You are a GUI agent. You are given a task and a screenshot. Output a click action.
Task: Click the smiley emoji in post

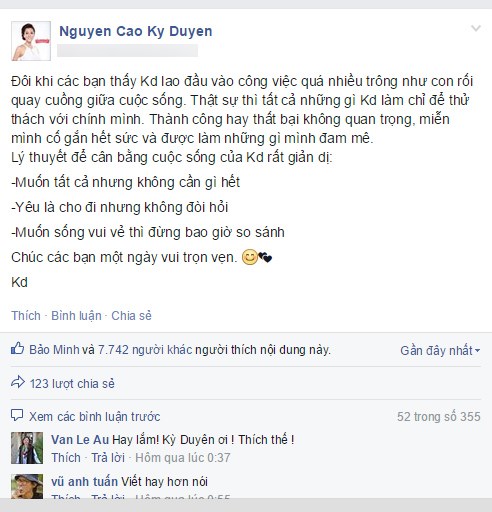(x=249, y=257)
